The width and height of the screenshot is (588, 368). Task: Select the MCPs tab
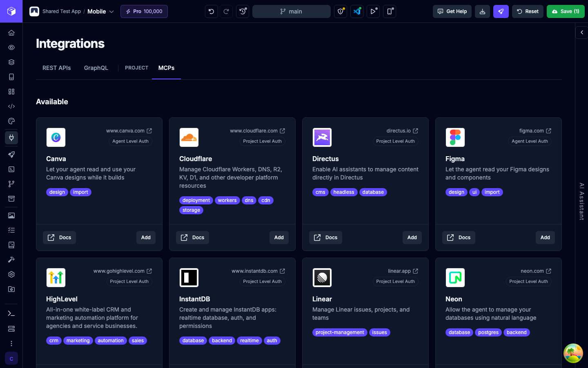click(166, 68)
